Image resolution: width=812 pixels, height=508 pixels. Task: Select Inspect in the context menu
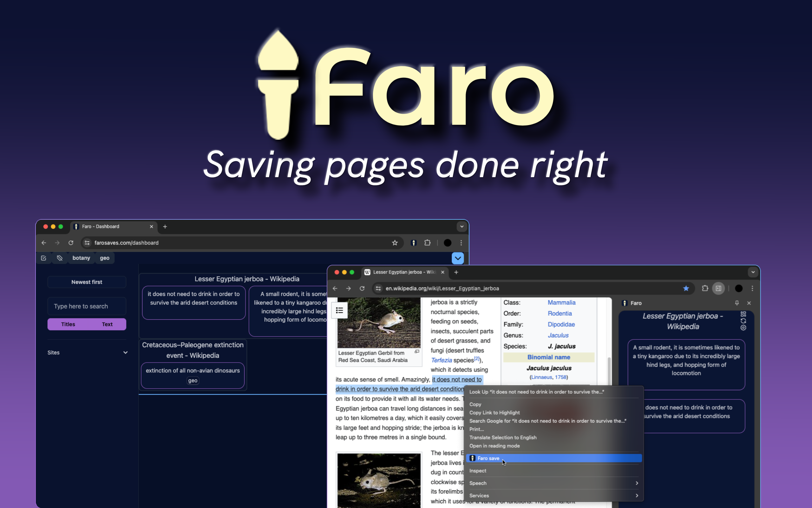553,471
